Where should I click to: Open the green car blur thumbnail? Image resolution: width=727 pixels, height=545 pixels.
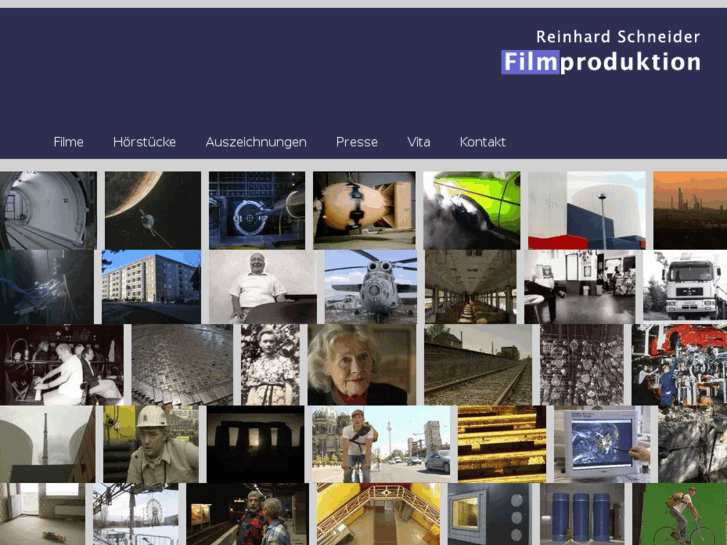tap(472, 211)
